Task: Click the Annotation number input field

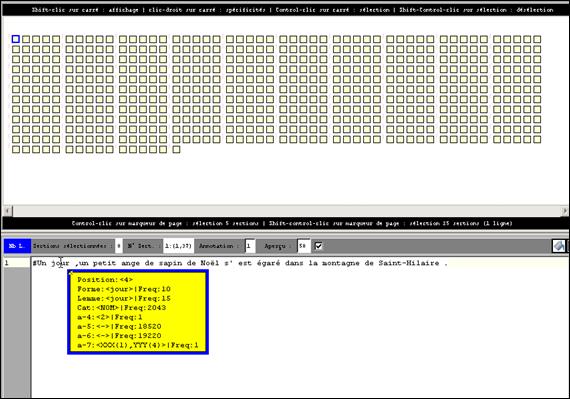Action: 250,246
